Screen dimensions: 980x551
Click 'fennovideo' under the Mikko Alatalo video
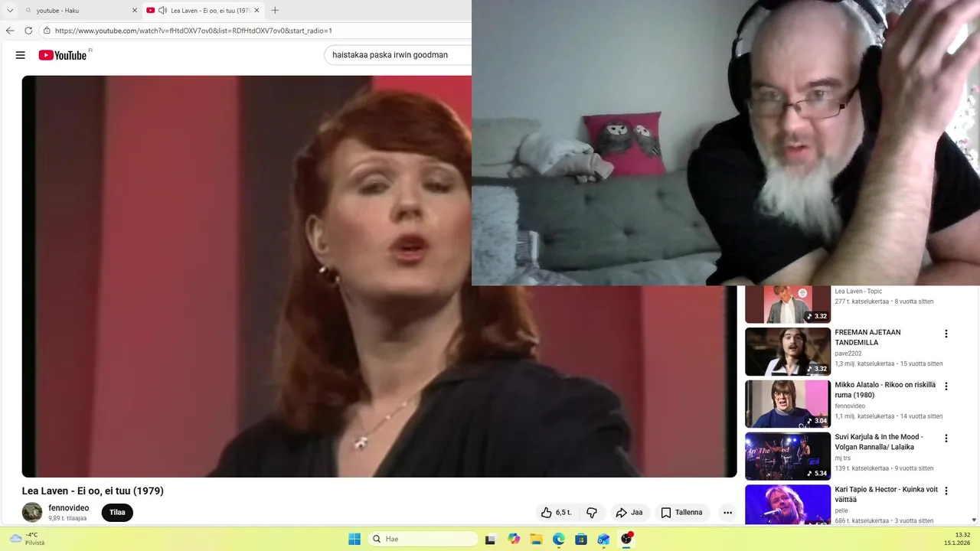point(850,406)
